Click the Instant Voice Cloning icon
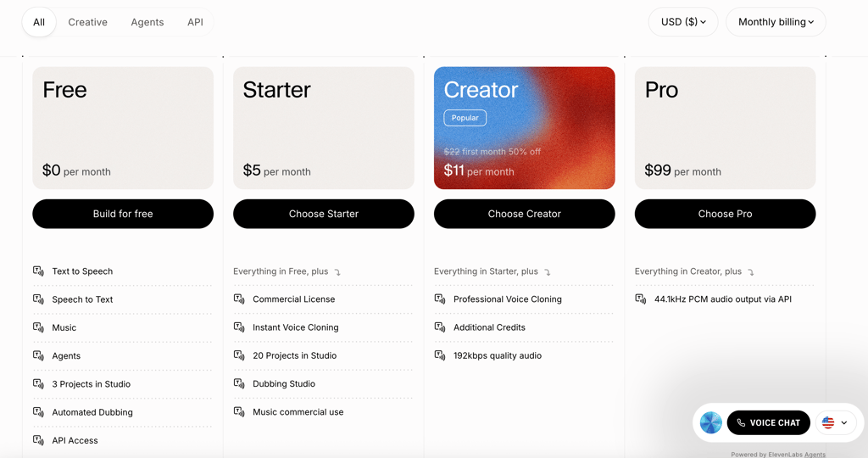Image resolution: width=868 pixels, height=458 pixels. point(239,327)
